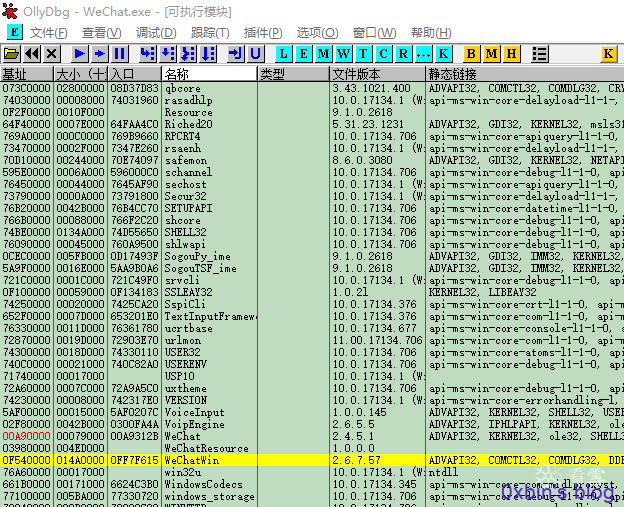The height and width of the screenshot is (507, 624).
Task: Open Windows list with W button
Action: point(343,54)
